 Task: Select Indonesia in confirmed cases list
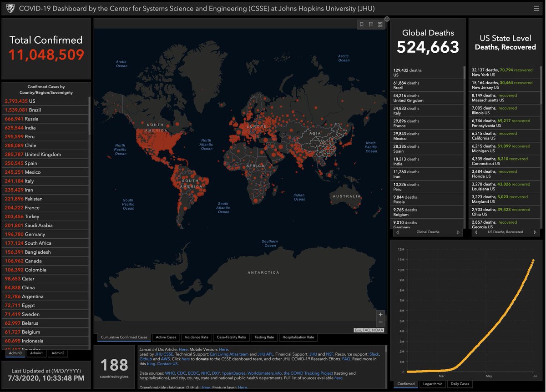[x=45, y=341]
